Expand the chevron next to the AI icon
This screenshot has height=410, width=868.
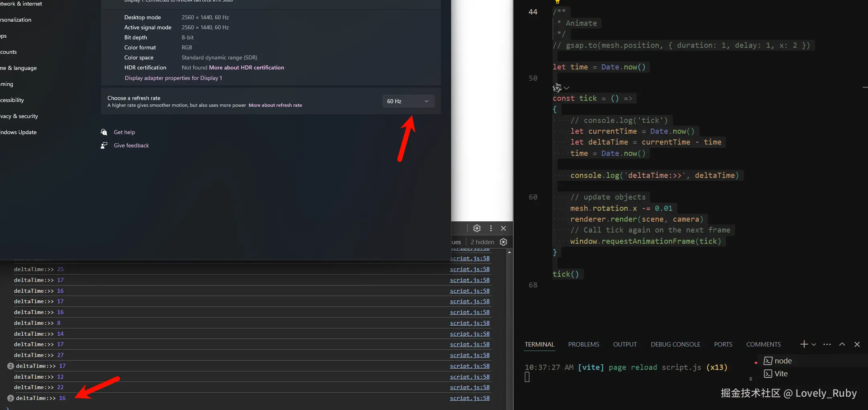[567, 88]
